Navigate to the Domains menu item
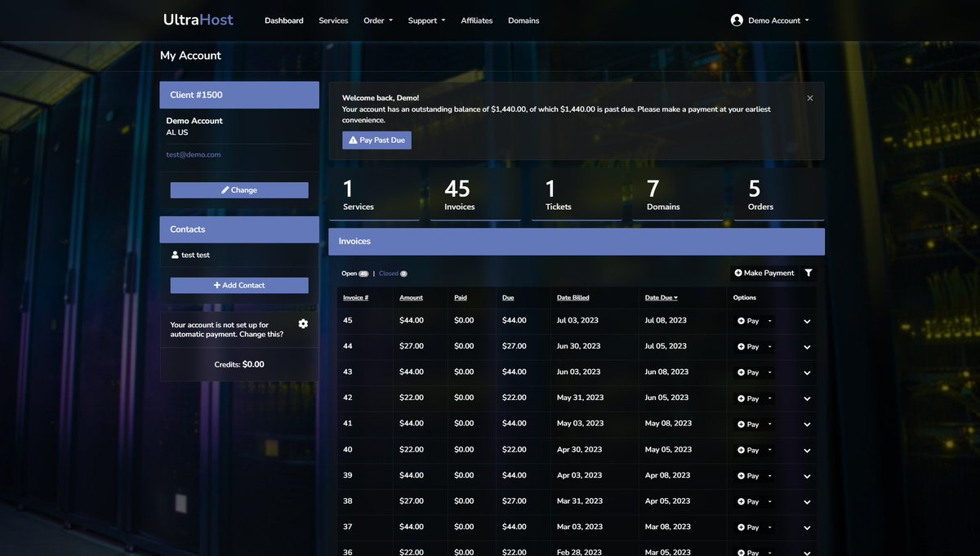The image size is (980, 556). tap(523, 19)
